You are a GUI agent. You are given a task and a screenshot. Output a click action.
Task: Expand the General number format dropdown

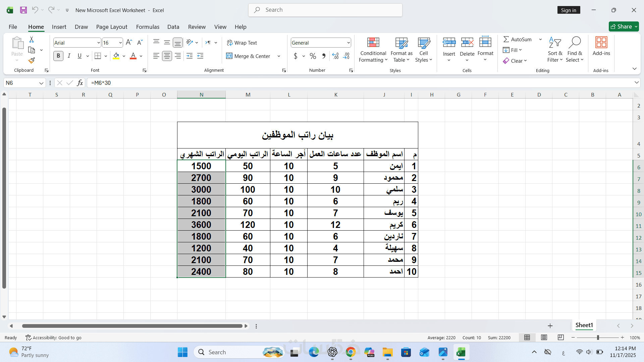348,43
